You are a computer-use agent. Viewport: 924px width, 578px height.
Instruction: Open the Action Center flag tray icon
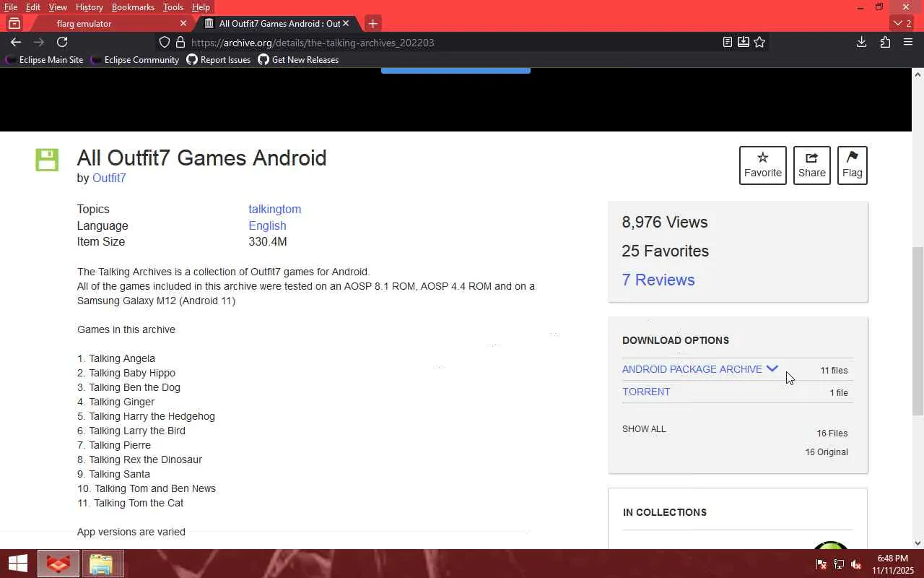point(821,564)
